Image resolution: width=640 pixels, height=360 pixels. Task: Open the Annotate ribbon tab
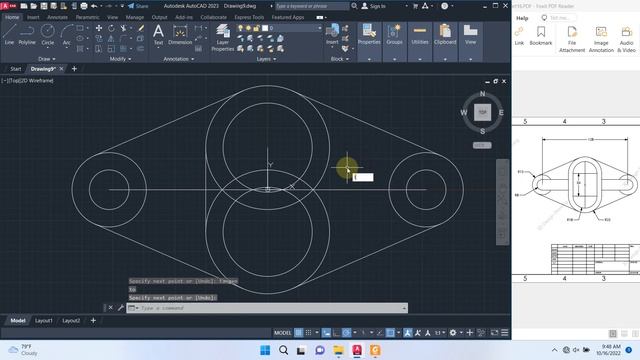(x=57, y=17)
